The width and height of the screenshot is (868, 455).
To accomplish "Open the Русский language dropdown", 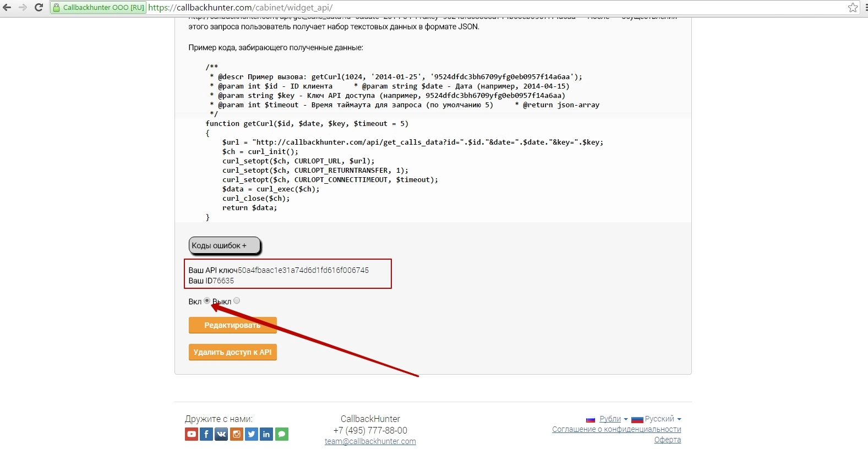I will [x=663, y=419].
